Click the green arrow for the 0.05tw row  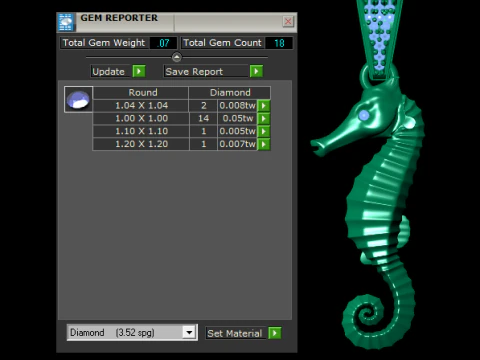point(263,118)
